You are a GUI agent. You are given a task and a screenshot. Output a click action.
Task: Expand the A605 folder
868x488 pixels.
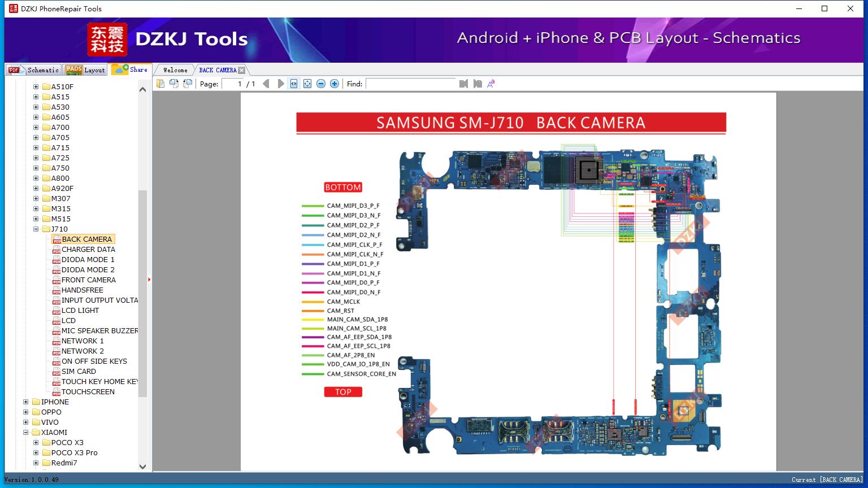pyautogui.click(x=36, y=117)
